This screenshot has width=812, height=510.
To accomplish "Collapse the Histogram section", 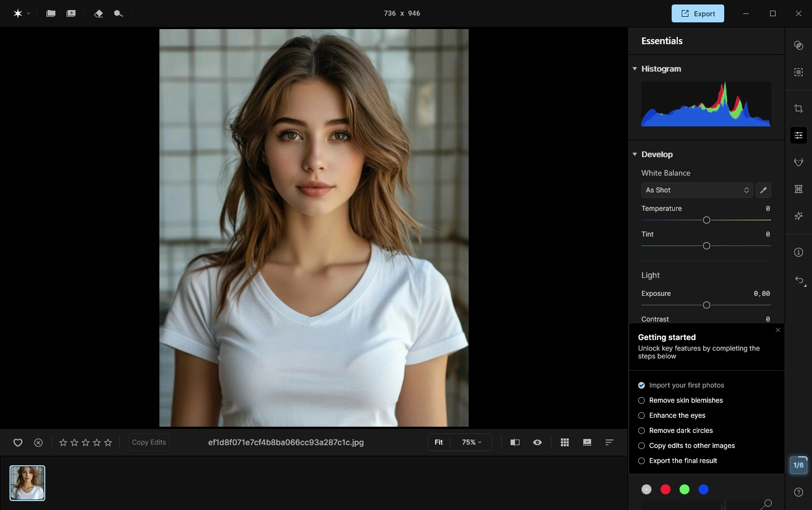I will pos(635,69).
